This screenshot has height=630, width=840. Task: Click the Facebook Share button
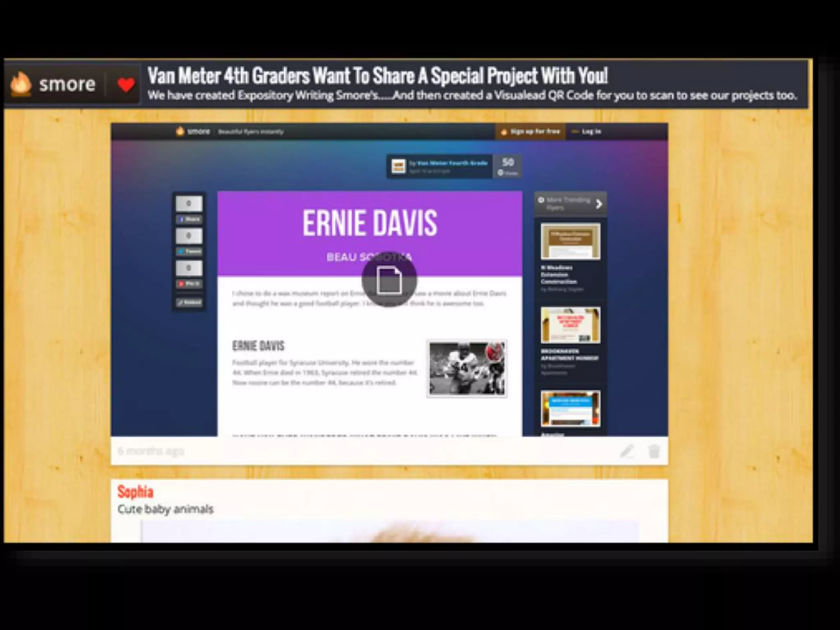[x=189, y=219]
